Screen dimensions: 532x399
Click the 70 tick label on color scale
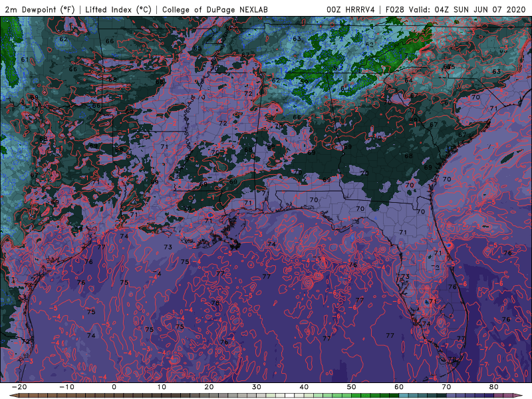click(x=446, y=387)
